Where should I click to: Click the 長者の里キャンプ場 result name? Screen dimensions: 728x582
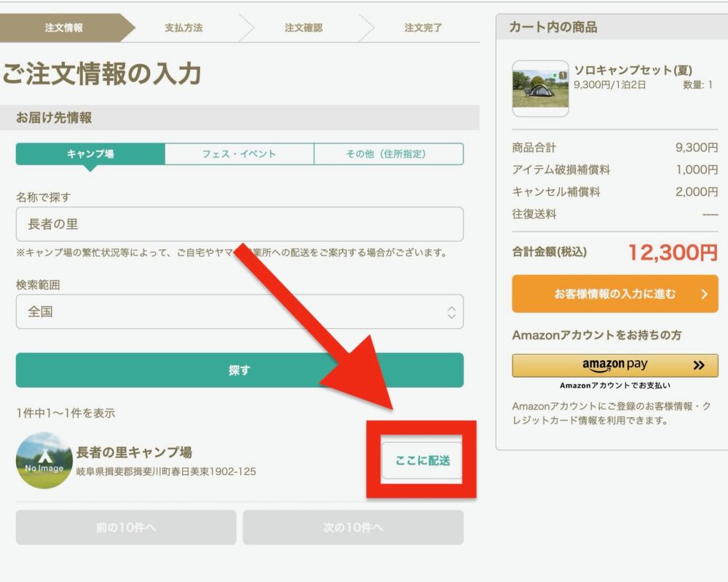(x=134, y=453)
